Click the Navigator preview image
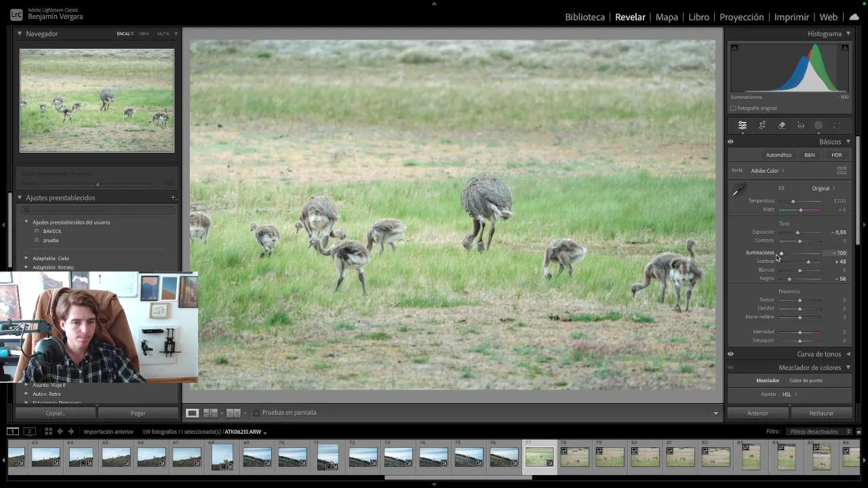 (x=97, y=100)
